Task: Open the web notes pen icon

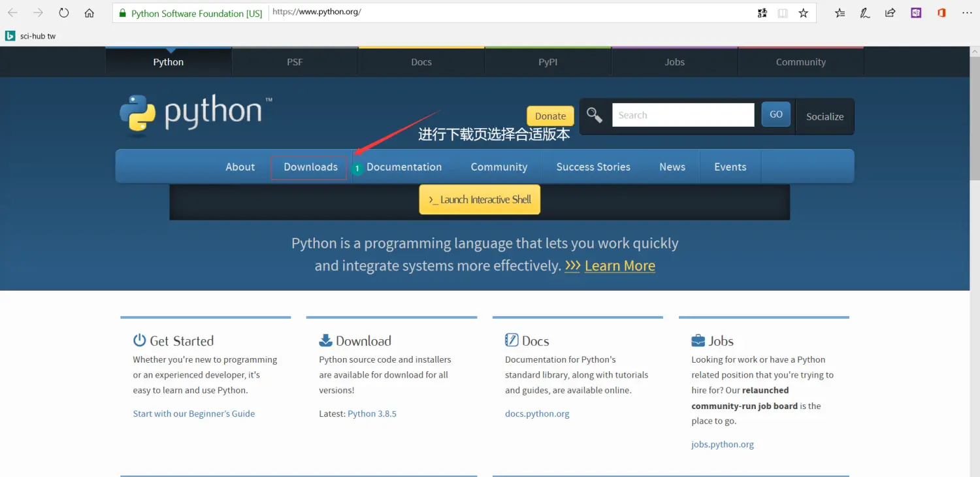Action: point(865,13)
